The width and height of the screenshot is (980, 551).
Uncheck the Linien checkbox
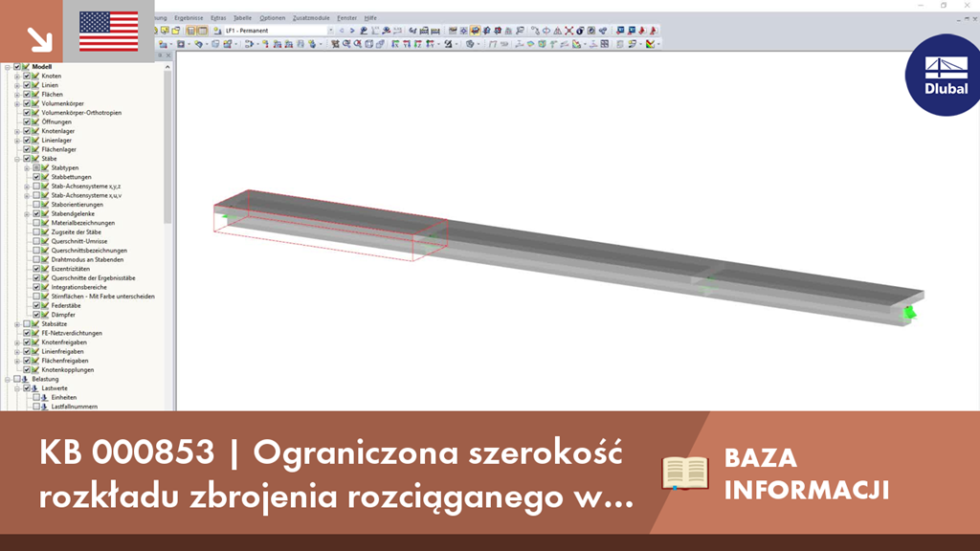(26, 85)
